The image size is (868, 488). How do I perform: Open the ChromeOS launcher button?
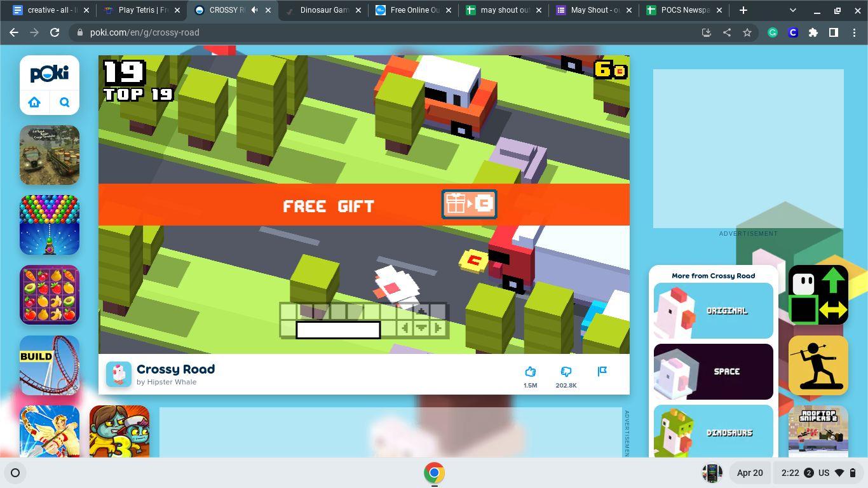(x=15, y=473)
